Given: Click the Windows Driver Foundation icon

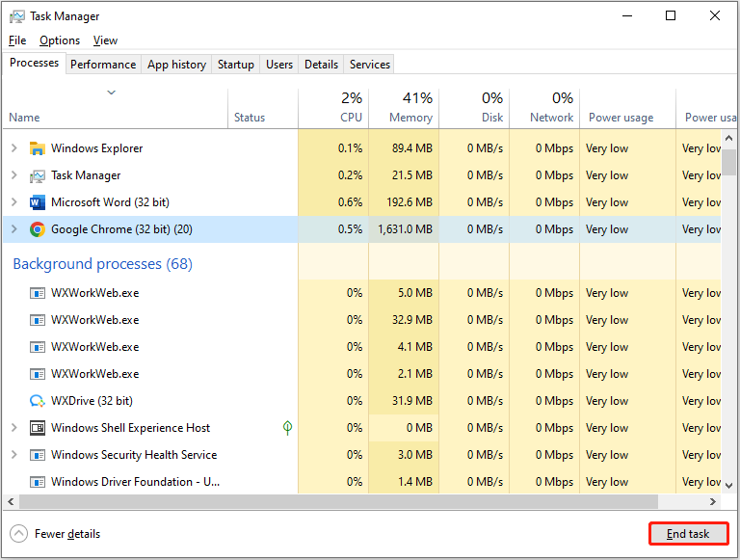Looking at the screenshot, I should [x=38, y=482].
